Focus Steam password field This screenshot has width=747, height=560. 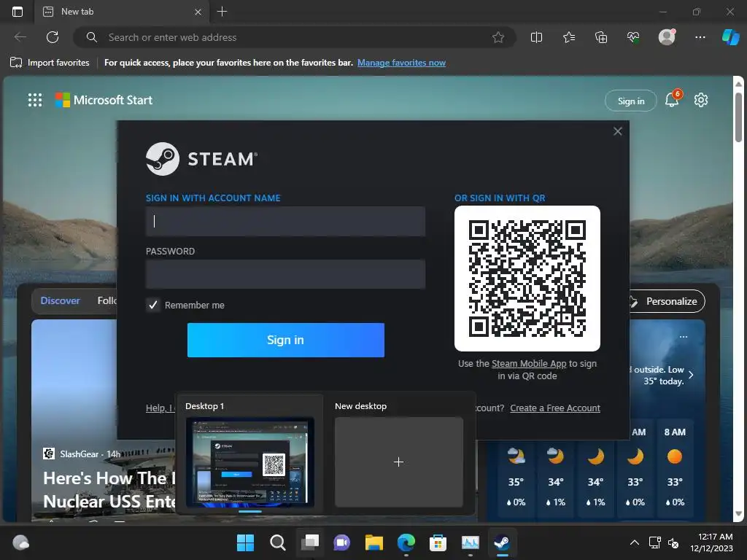pos(285,274)
